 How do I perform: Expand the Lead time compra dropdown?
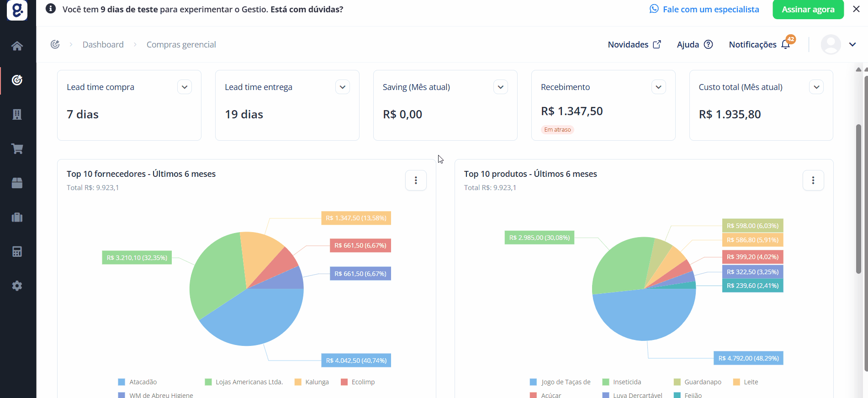(x=185, y=87)
